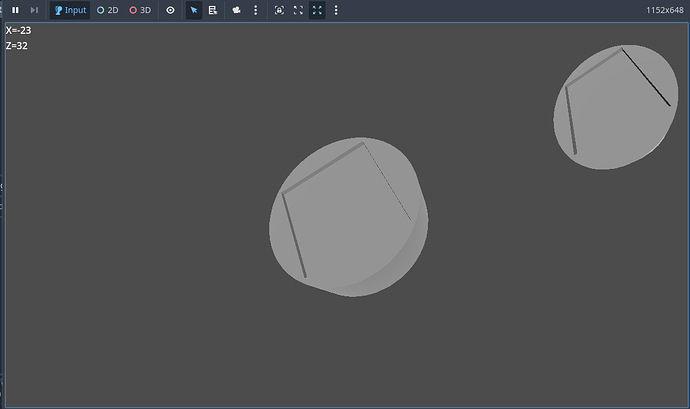Advance to the next frame
This screenshot has width=690, height=409.
(x=34, y=10)
